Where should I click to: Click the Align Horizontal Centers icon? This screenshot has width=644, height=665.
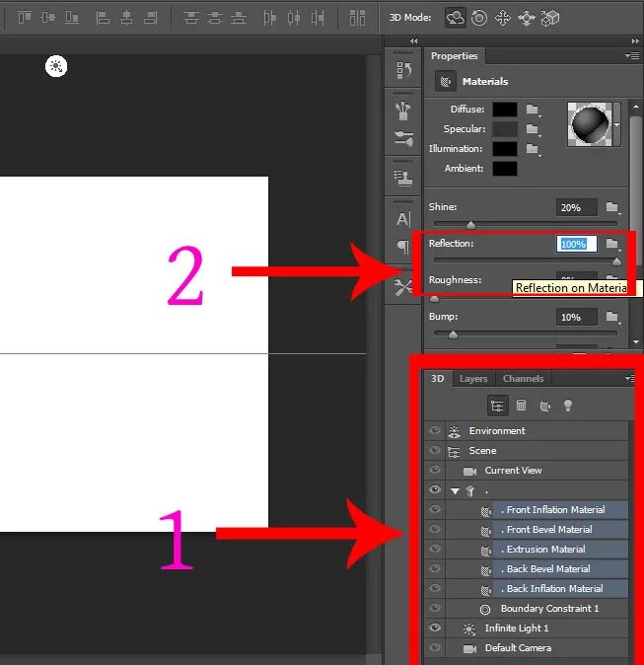tap(126, 18)
